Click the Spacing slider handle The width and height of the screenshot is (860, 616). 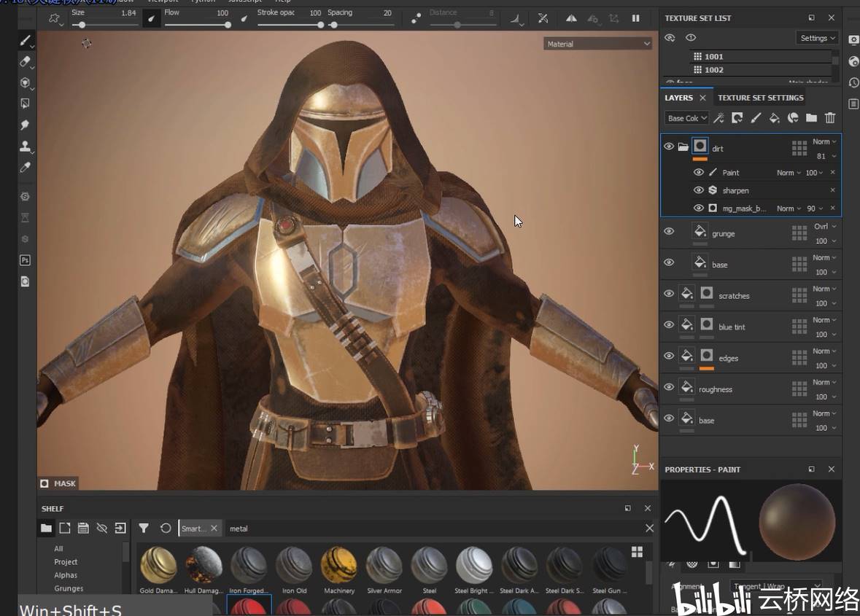point(333,25)
